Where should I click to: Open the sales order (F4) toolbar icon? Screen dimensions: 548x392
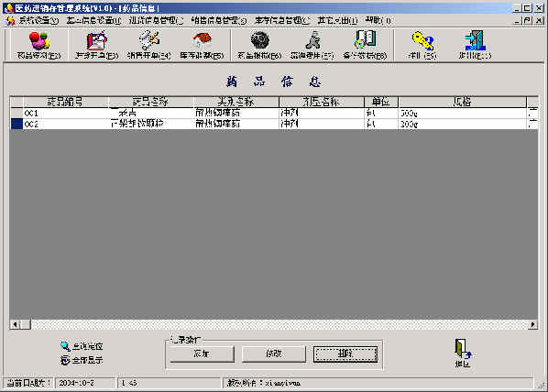[x=148, y=45]
